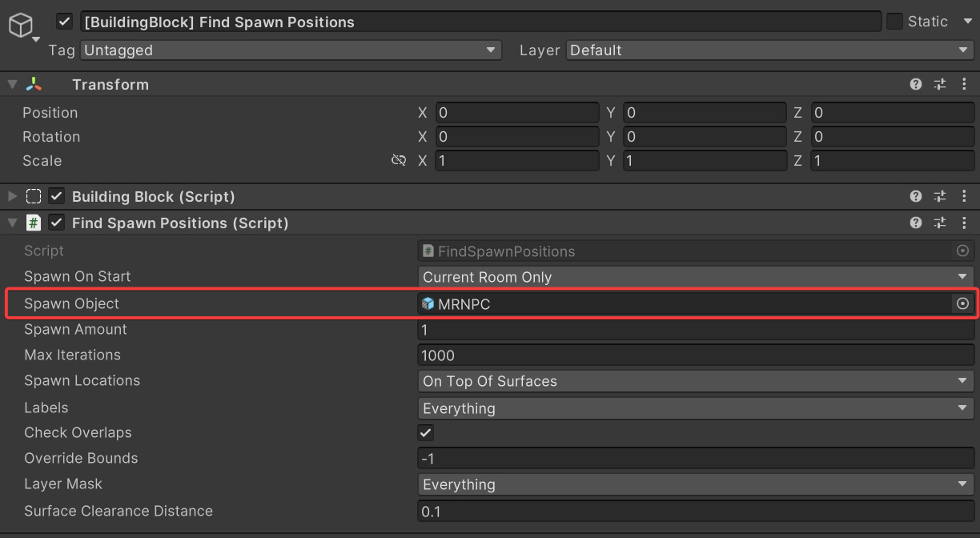
Task: Toggle constrained proportions link icon for Scale
Action: 398,161
